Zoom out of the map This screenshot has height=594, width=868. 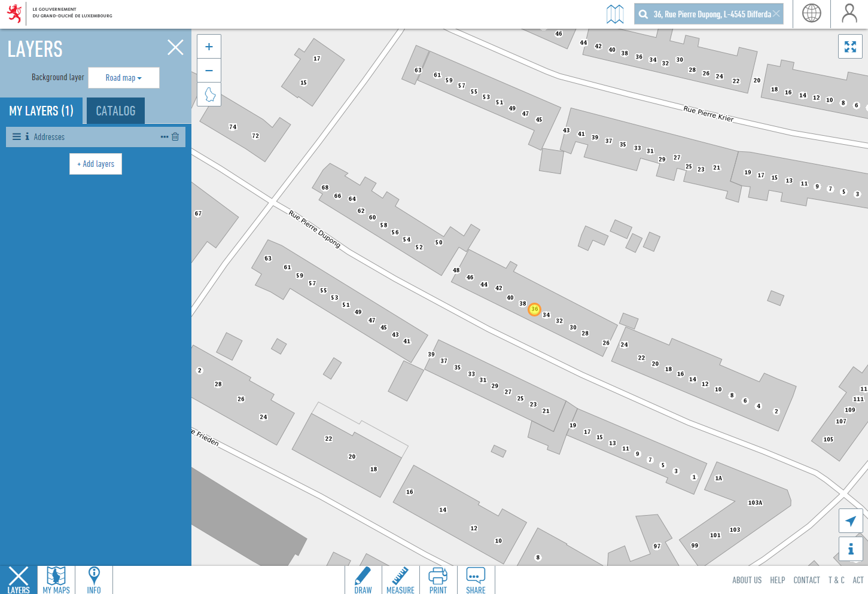tap(209, 71)
